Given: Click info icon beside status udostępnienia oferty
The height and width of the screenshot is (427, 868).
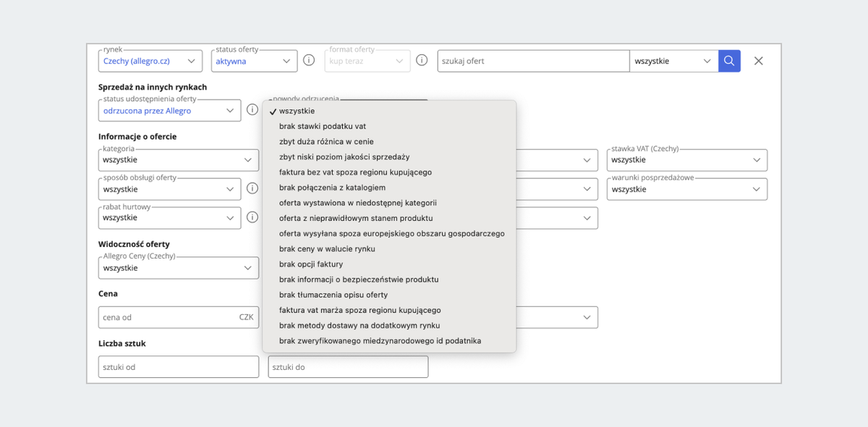Looking at the screenshot, I should pyautogui.click(x=252, y=111).
